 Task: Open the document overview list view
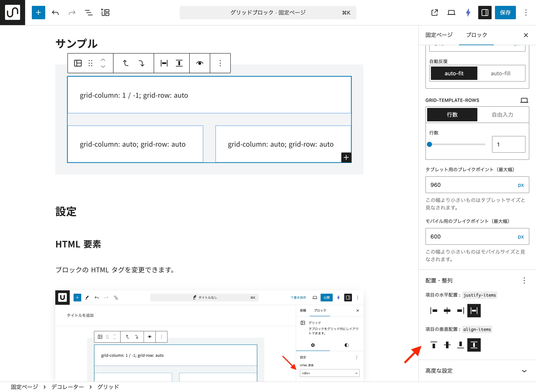(x=89, y=13)
